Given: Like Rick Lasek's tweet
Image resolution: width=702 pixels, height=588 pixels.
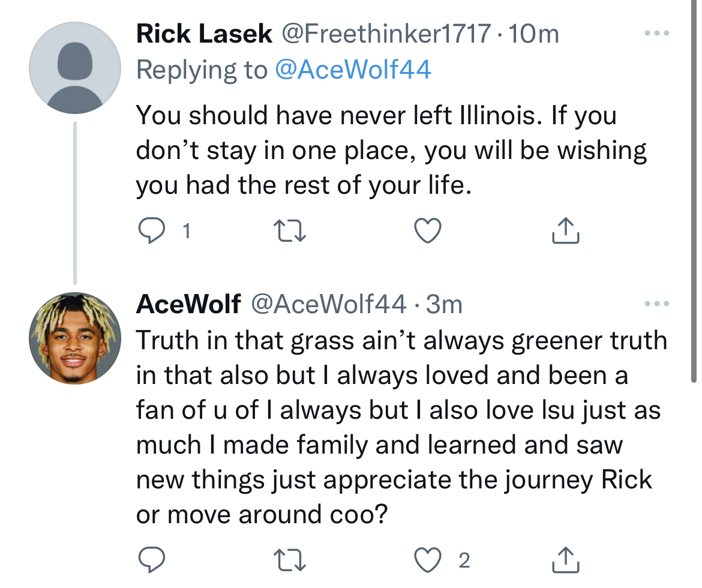Looking at the screenshot, I should pyautogui.click(x=428, y=231).
